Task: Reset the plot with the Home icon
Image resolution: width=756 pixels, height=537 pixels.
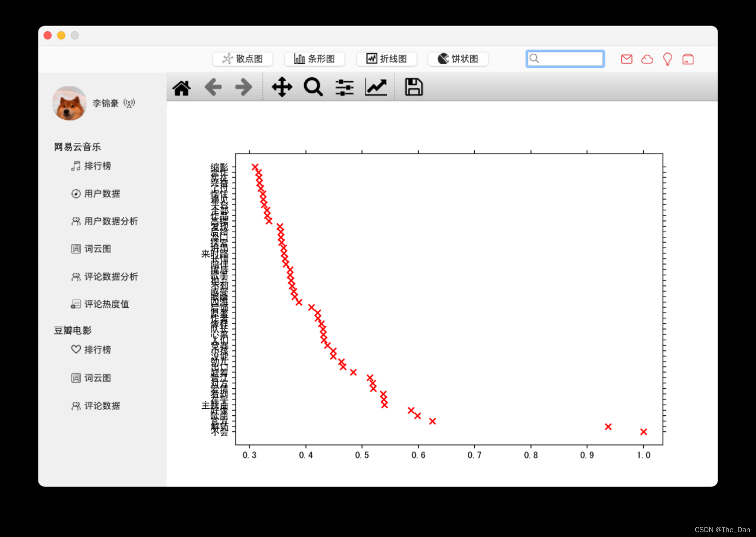Action: [x=182, y=88]
